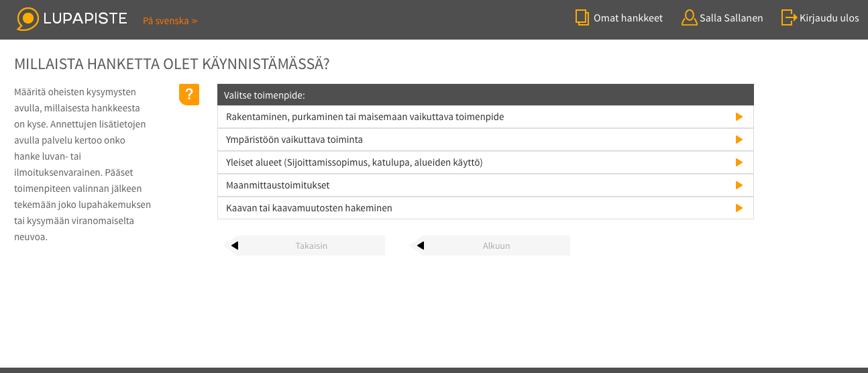Screen dimensions: 868x373
Task: Expand arrow on the Rakentaminen row
Action: [x=739, y=117]
